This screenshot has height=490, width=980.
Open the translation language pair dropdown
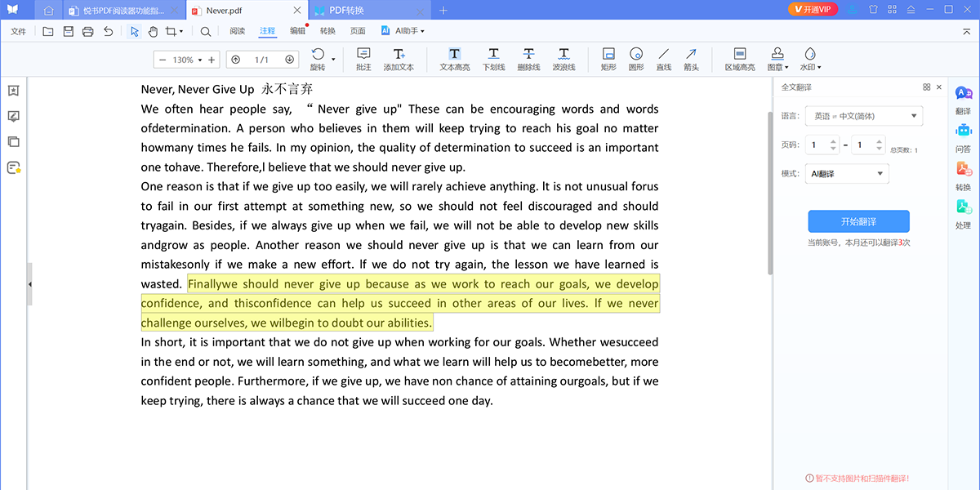(862, 115)
